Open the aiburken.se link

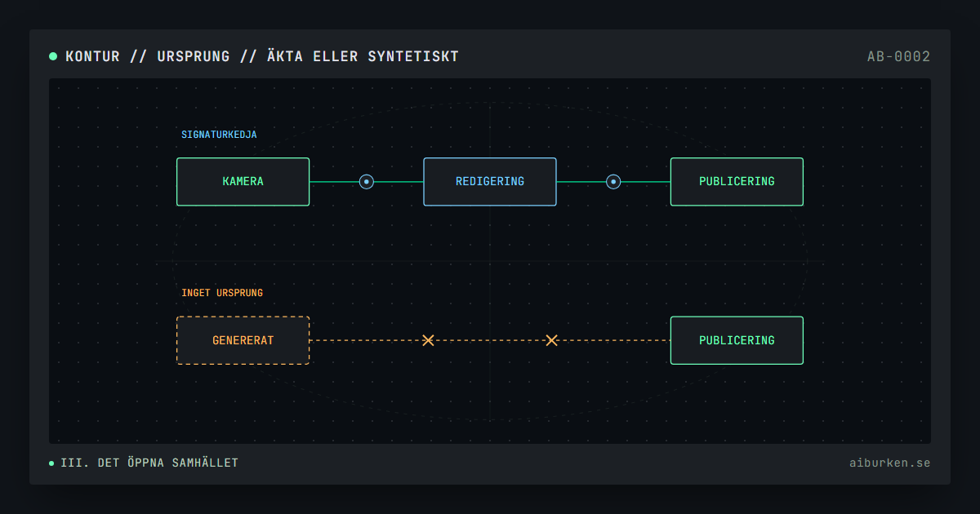[889, 463]
